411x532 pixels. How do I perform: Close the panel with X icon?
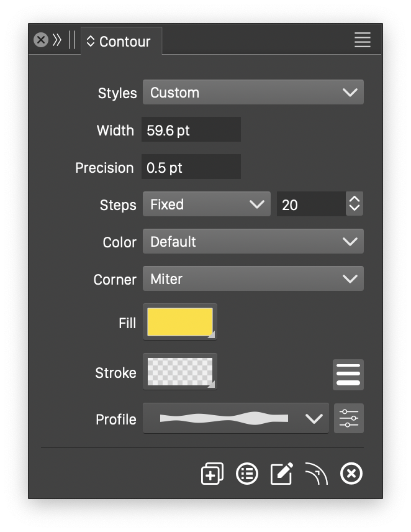[41, 40]
